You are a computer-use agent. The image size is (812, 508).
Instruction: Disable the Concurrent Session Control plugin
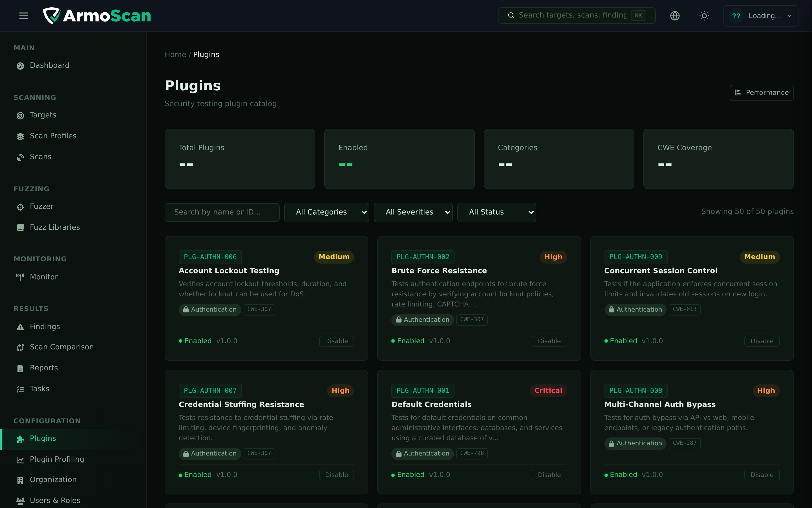pos(762,341)
